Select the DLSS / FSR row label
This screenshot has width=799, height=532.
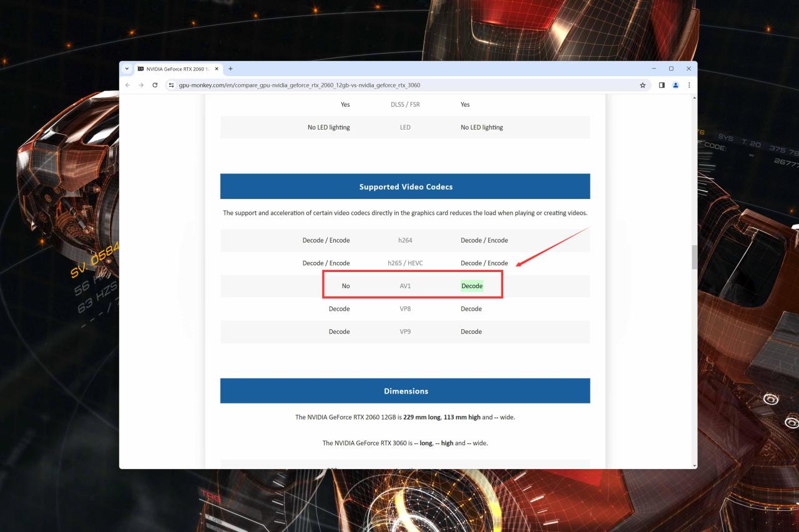click(405, 104)
